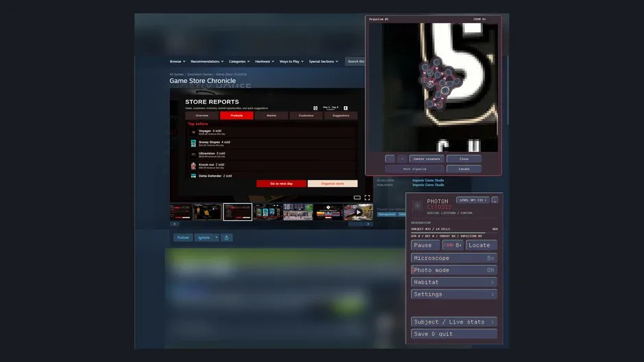
Task: Click Close in the Organism microscope window
Action: pyautogui.click(x=464, y=159)
